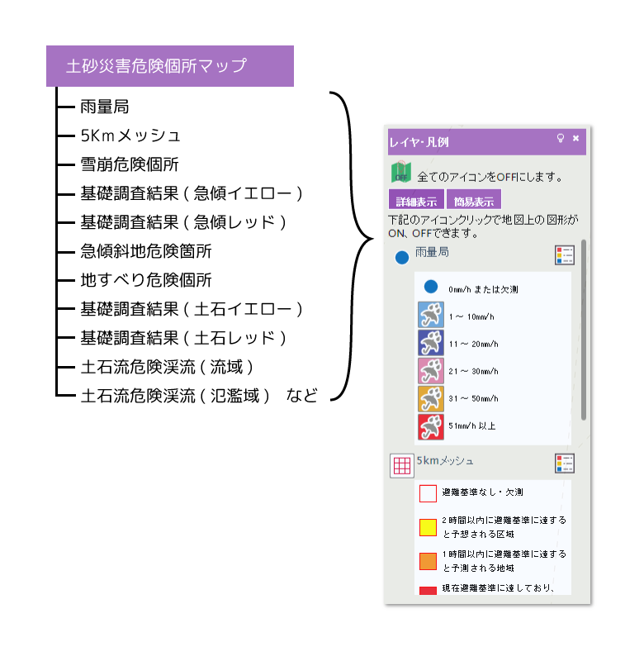Image resolution: width=644 pixels, height=661 pixels.
Task: Click the 全てのアイコンをOFFにします text
Action: pyautogui.click(x=490, y=177)
